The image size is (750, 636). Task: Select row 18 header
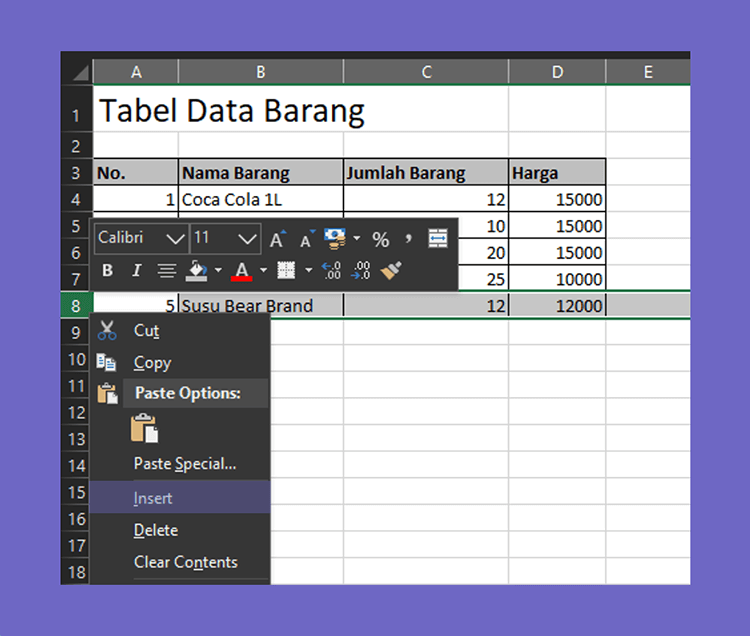tap(76, 571)
